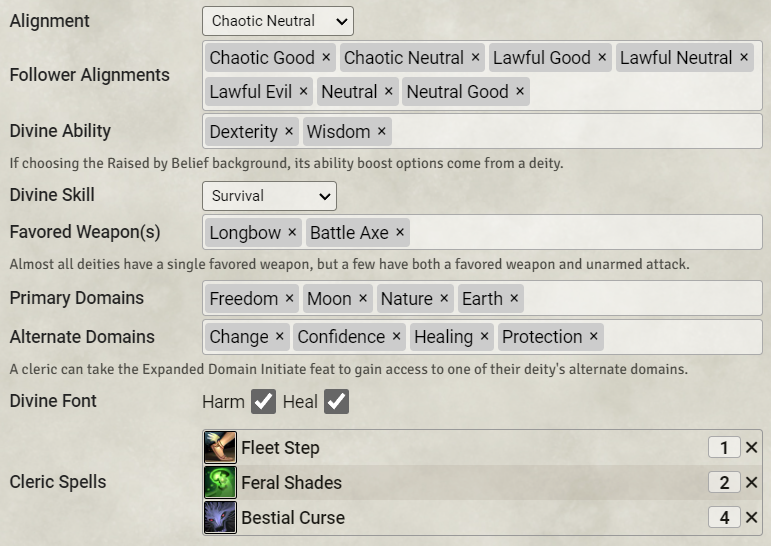This screenshot has height=546, width=771.
Task: Delete the Bestial Curse spell entry
Action: [752, 518]
